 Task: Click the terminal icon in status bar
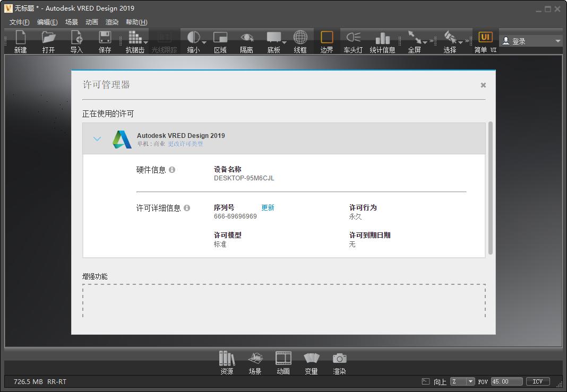pyautogui.click(x=426, y=381)
